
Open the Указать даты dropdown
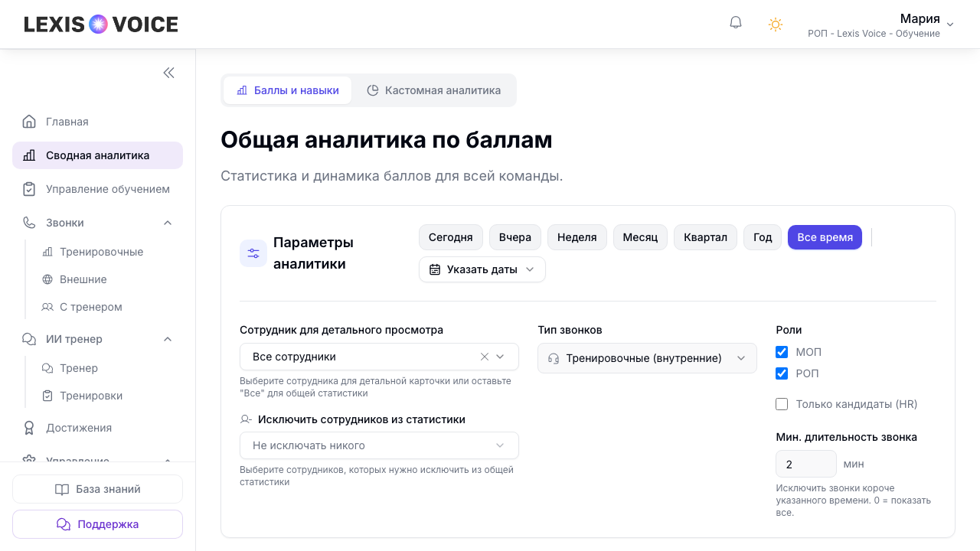482,269
